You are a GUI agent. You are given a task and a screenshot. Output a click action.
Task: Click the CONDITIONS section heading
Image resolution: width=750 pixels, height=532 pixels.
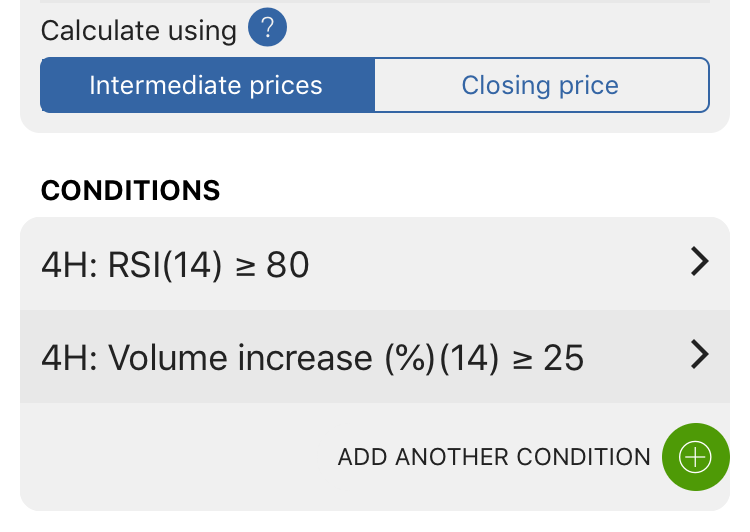point(131,190)
